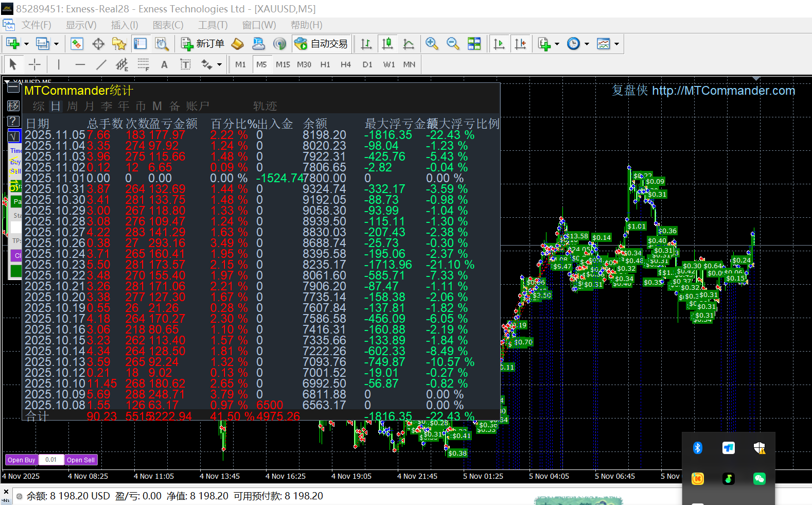
Task: Close the terminal panel with X
Action: [x=6, y=492]
